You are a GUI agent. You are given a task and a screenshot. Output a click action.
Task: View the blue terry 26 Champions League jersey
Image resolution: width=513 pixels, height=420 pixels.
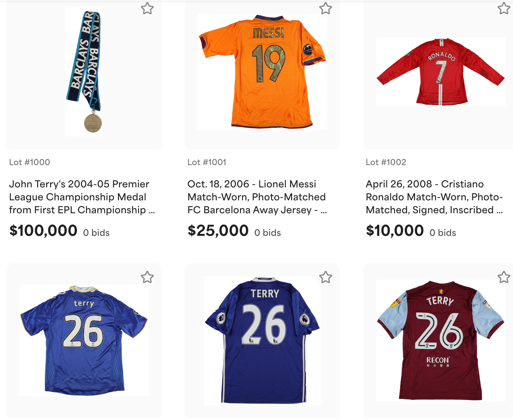point(84,340)
